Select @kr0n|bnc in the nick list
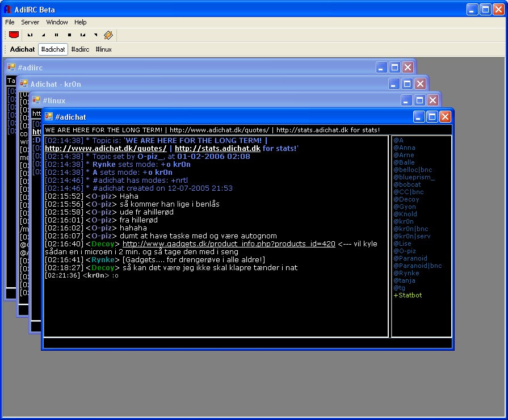This screenshot has width=508, height=420. coord(411,229)
